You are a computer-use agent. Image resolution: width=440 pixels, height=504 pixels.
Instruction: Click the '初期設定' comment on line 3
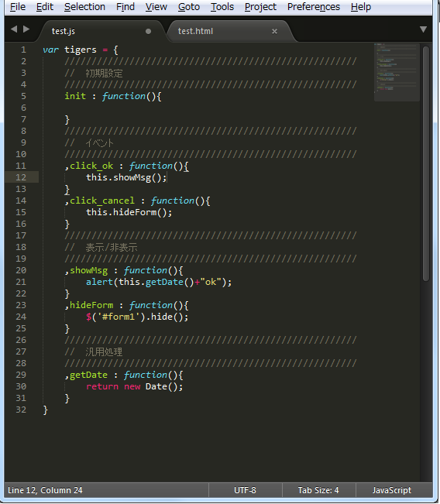104,74
